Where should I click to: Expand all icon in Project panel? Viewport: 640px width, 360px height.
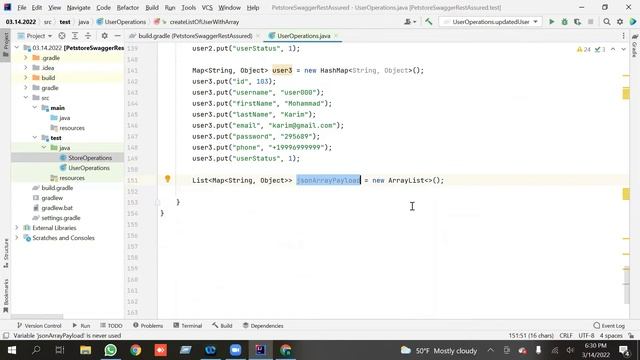(x=75, y=36)
